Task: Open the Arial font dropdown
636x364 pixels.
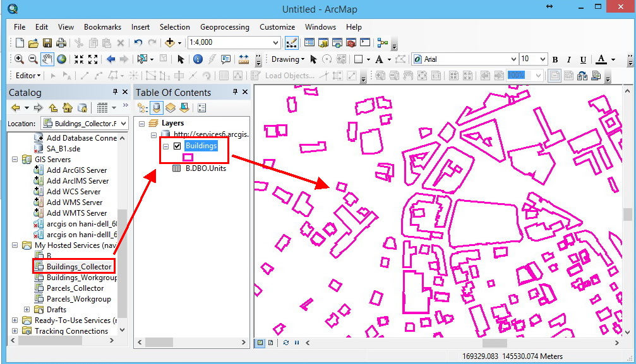Action: pos(513,59)
